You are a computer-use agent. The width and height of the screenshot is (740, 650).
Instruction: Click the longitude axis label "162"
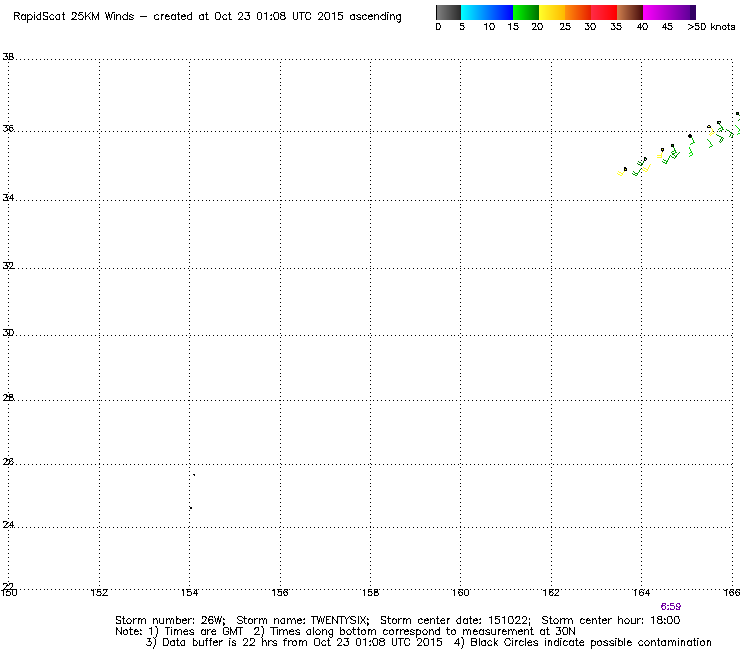coord(551,592)
